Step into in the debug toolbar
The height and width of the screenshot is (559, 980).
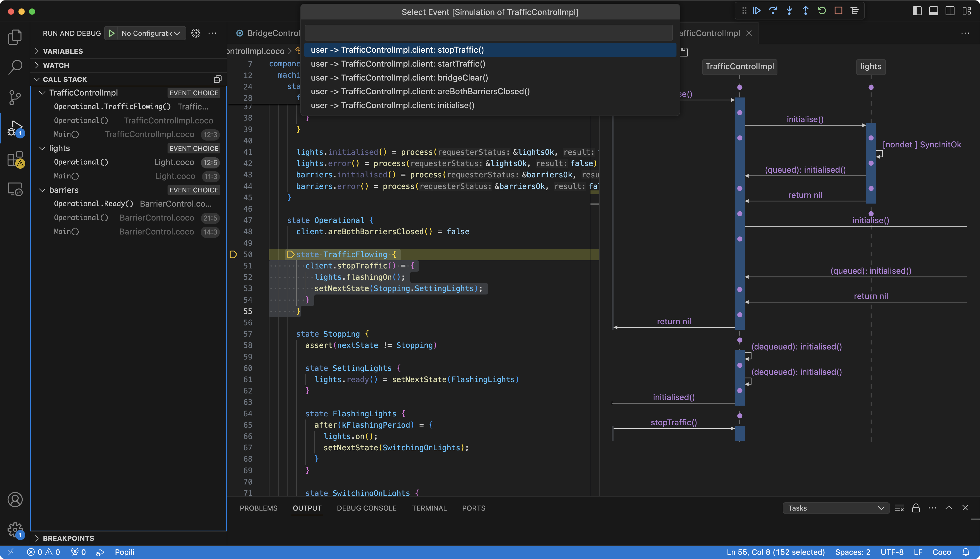[789, 11]
